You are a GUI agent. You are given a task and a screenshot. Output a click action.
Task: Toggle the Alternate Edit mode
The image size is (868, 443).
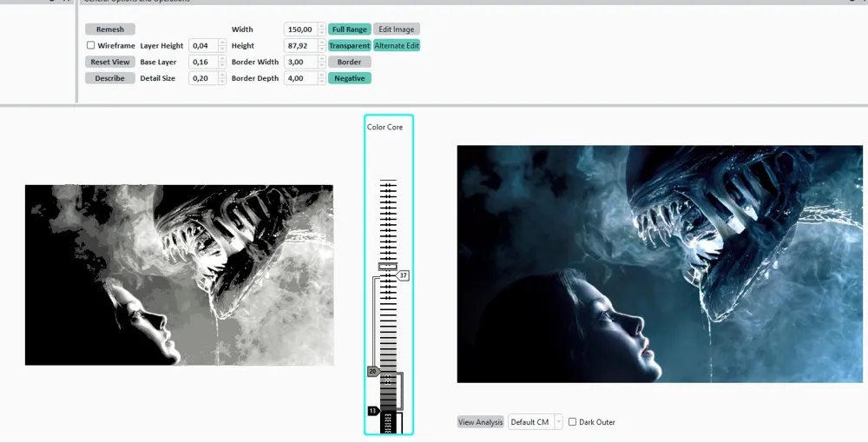click(397, 45)
